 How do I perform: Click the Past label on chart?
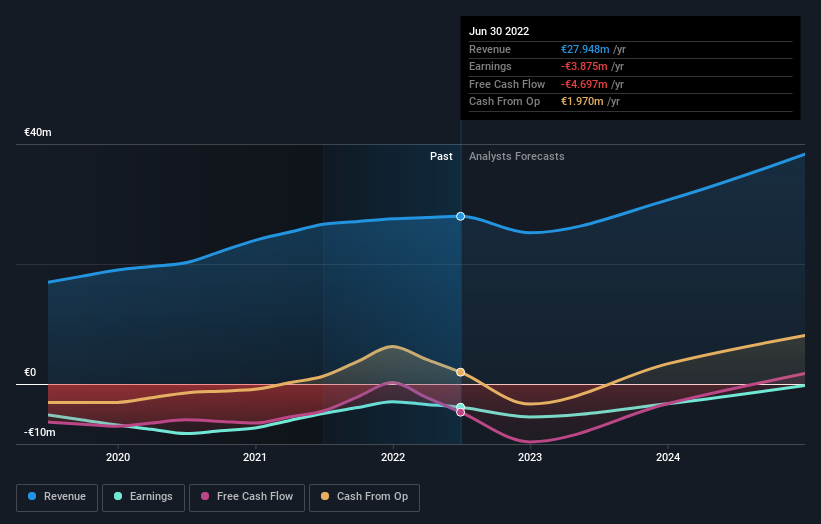click(x=441, y=157)
